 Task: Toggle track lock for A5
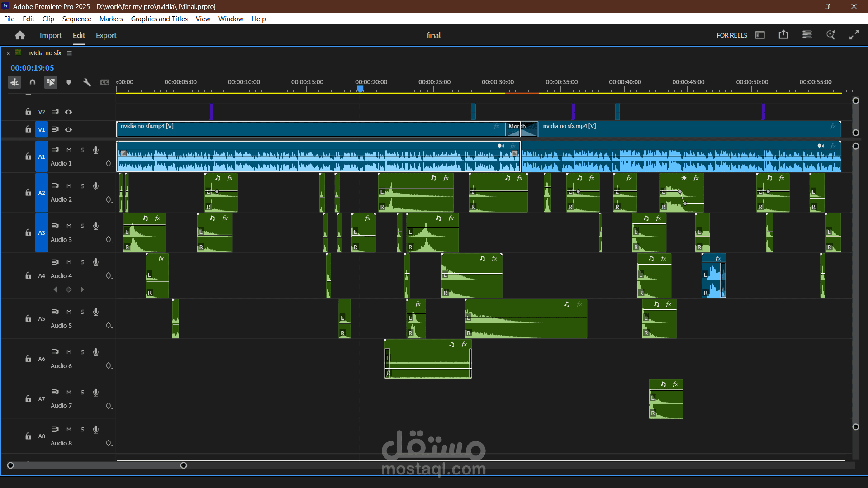point(28,318)
